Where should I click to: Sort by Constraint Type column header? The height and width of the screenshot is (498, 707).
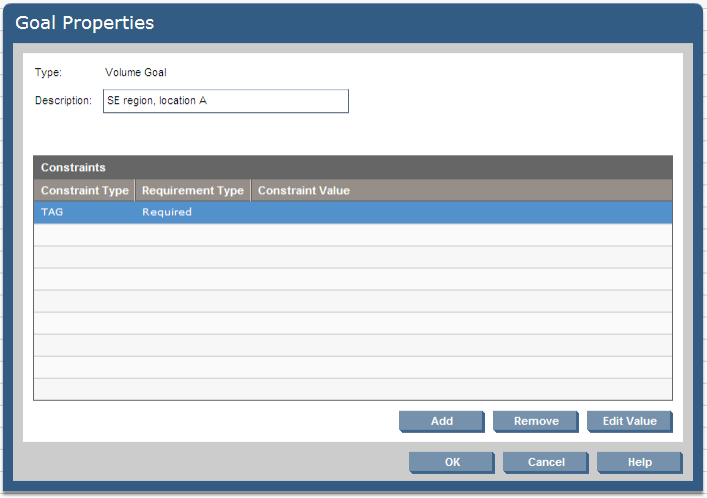(x=84, y=190)
